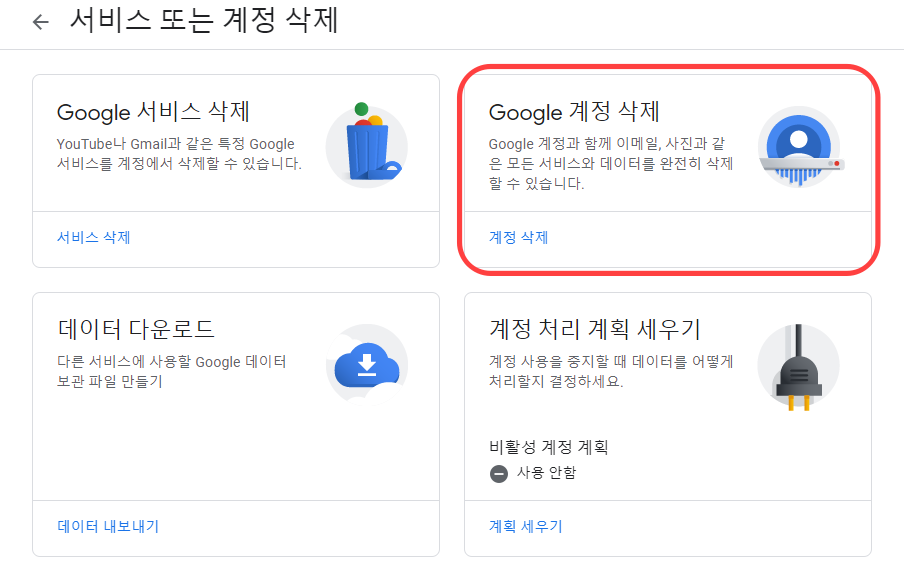
Task: Click the blue trash can illustration
Action: [367, 146]
